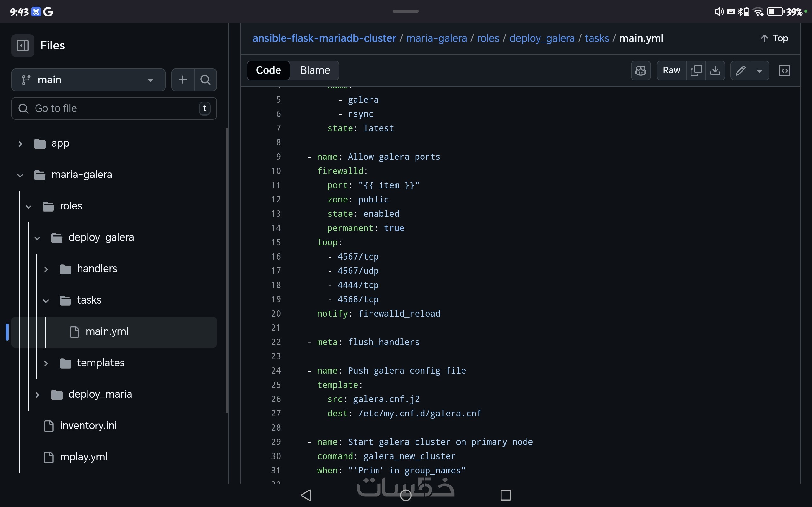This screenshot has height=507, width=812.
Task: Click the Go to file search field
Action: click(114, 108)
